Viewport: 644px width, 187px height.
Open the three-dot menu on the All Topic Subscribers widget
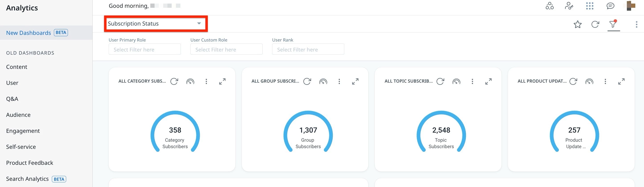[472, 81]
